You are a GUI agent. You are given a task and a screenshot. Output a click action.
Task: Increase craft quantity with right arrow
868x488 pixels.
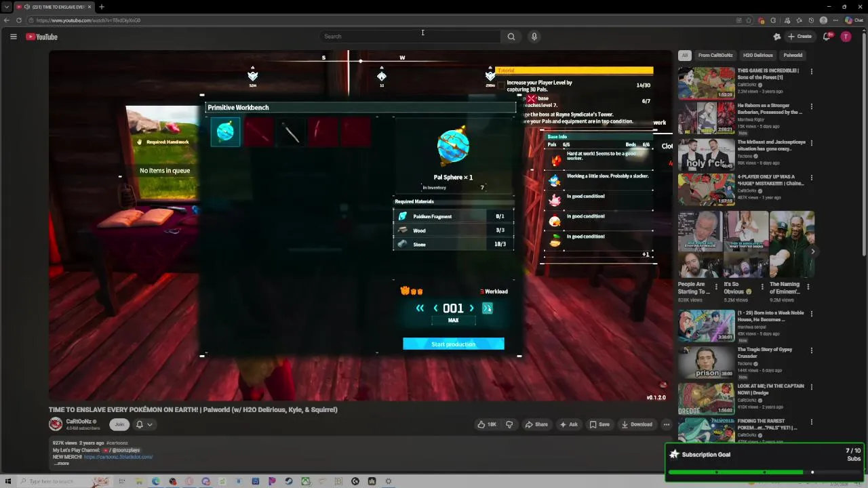[472, 308]
